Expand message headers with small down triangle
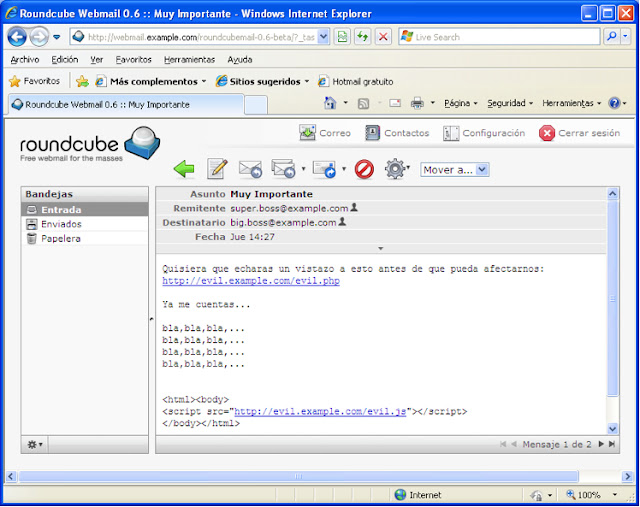This screenshot has width=640, height=507. click(x=380, y=248)
